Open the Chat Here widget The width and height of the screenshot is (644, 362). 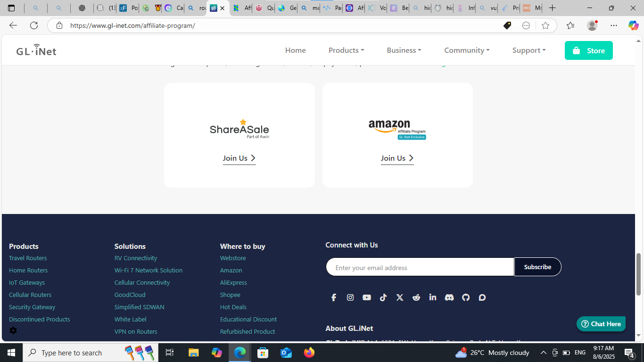(x=601, y=324)
